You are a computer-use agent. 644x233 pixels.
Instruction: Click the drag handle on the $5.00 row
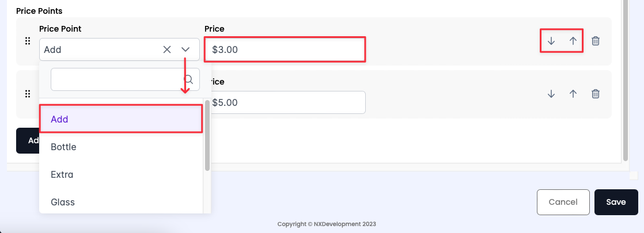click(27, 94)
